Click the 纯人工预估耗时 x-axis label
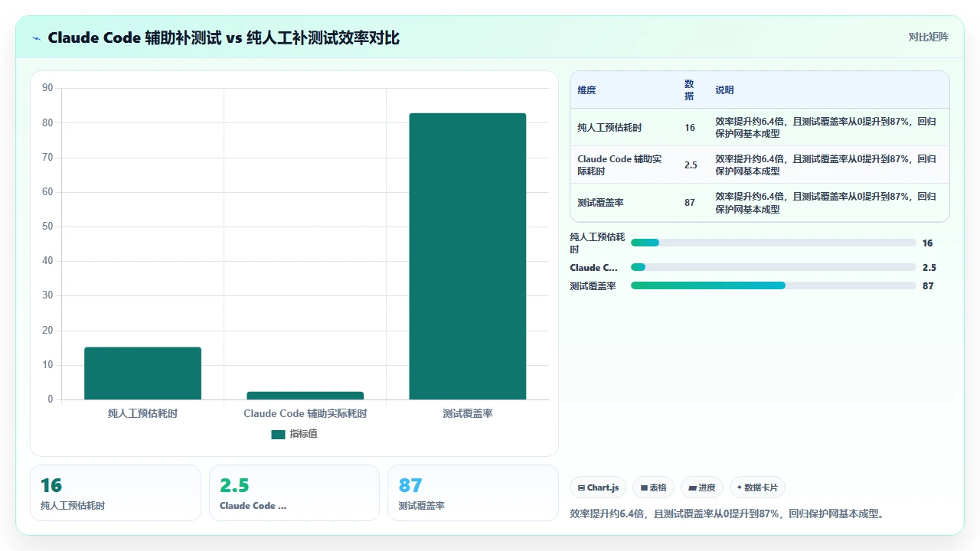Screen dimensions: 980x551 pos(142,413)
